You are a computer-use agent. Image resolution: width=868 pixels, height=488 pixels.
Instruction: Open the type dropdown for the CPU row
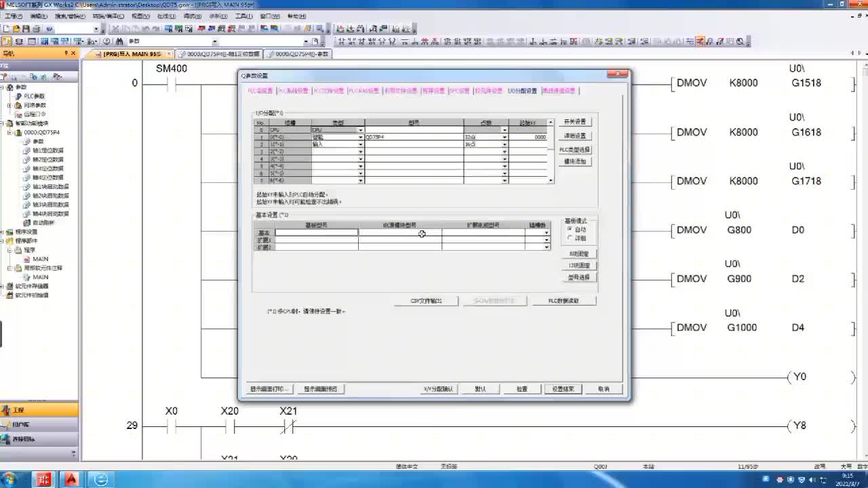(x=360, y=129)
